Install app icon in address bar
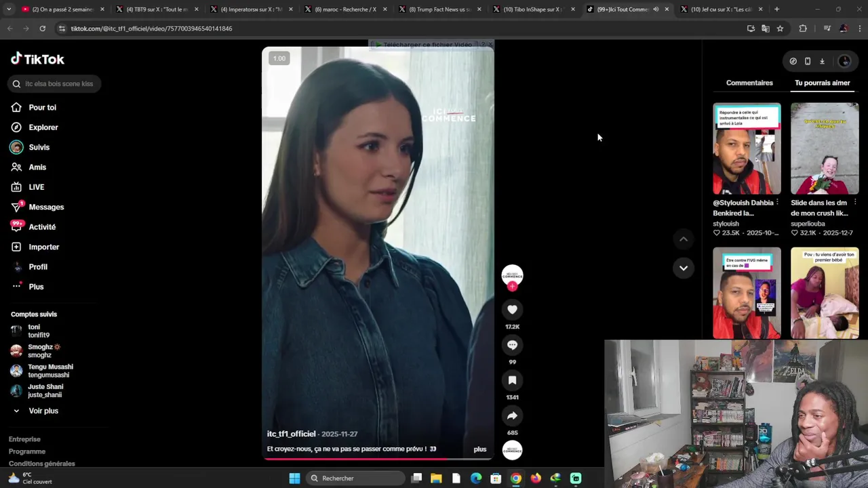This screenshot has height=488, width=868. 751,28
